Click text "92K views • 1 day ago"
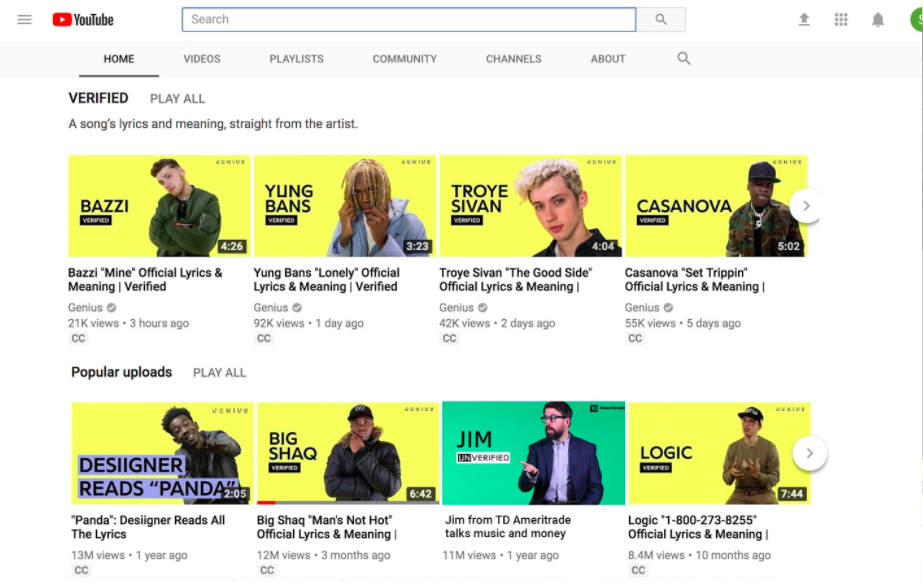Viewport: 923px width, 584px height. click(x=308, y=323)
